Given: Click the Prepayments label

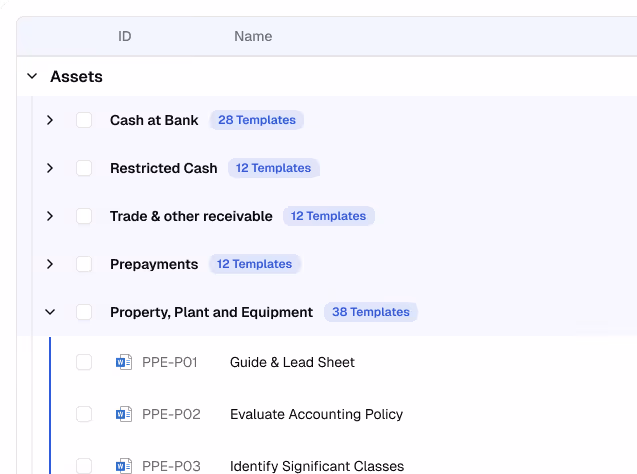Looking at the screenshot, I should (x=154, y=264).
